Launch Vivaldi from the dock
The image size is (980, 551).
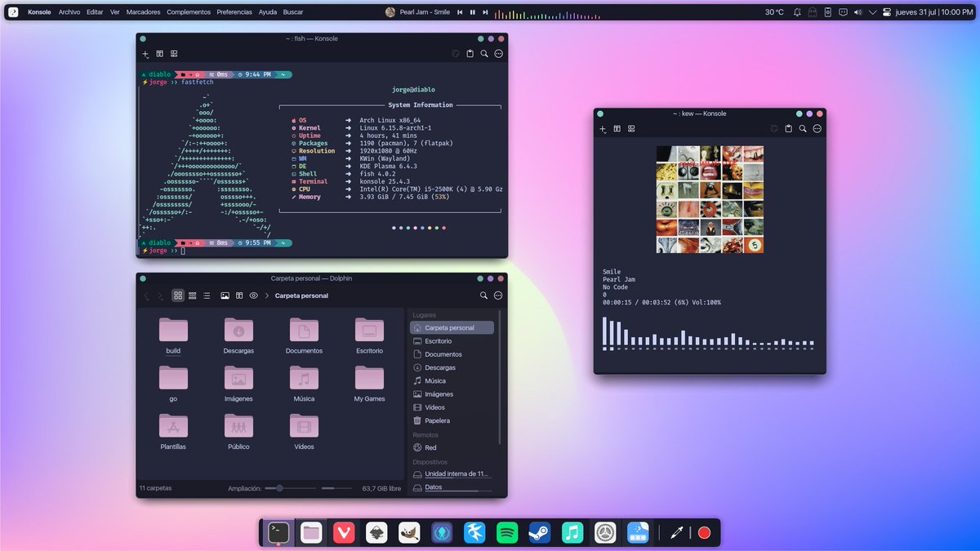pos(343,532)
